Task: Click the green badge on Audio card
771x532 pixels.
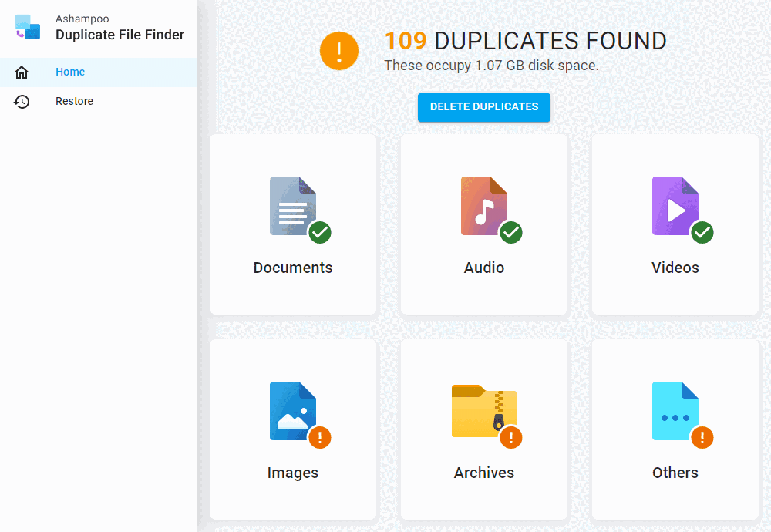Action: (511, 233)
